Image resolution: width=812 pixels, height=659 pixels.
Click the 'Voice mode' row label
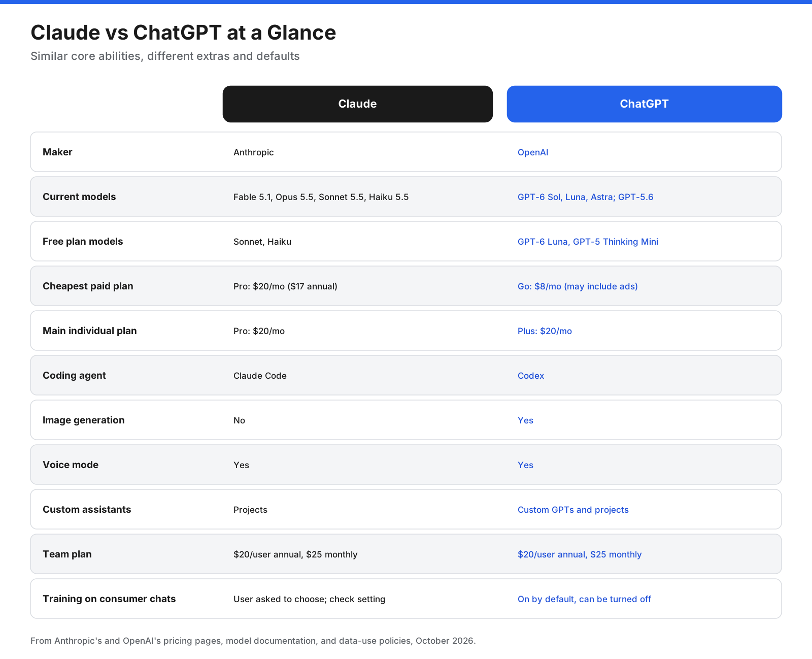tap(71, 465)
